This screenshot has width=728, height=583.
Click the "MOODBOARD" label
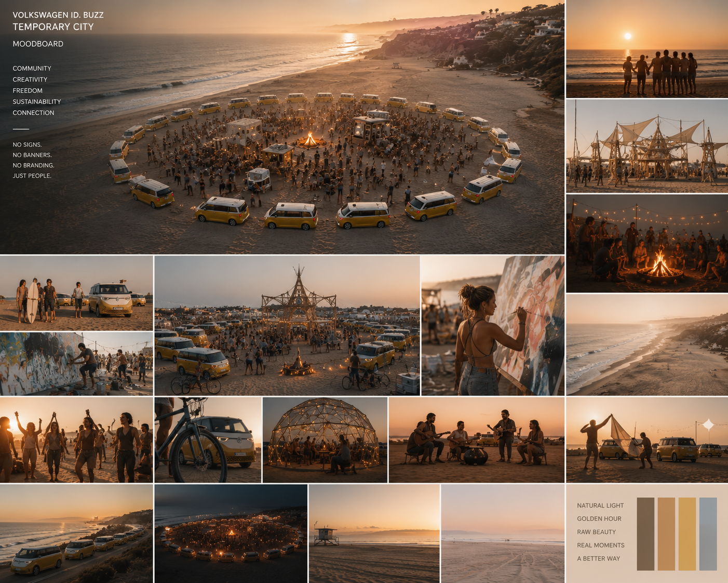tap(38, 44)
